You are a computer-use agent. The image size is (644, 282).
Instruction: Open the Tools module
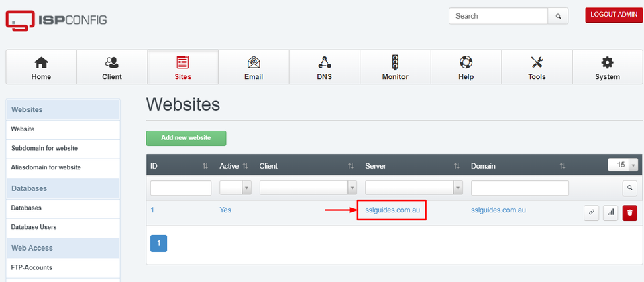point(537,68)
